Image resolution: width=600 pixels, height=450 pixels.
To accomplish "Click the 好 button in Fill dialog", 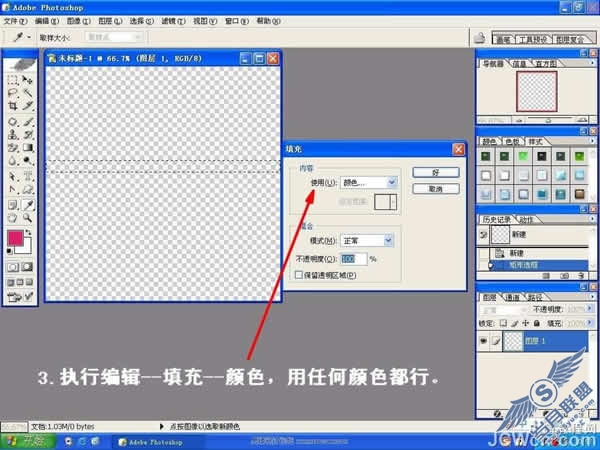I will [436, 173].
